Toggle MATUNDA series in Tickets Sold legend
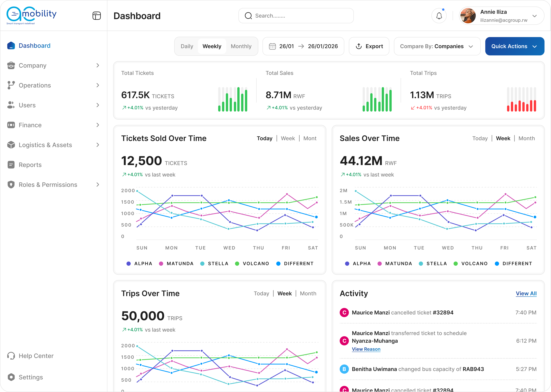Screen dimensions: 551x392 pyautogui.click(x=176, y=264)
